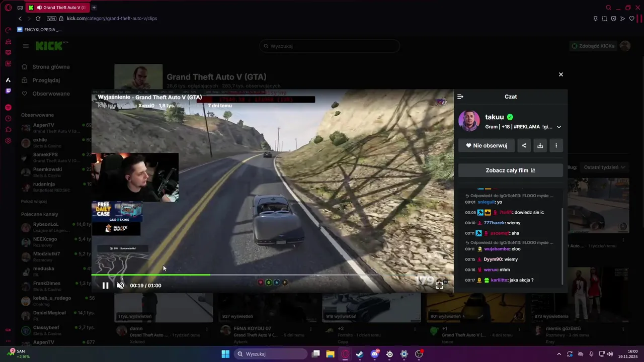644x362 pixels.
Task: Open Obserwowane menu item
Action: click(x=45, y=94)
